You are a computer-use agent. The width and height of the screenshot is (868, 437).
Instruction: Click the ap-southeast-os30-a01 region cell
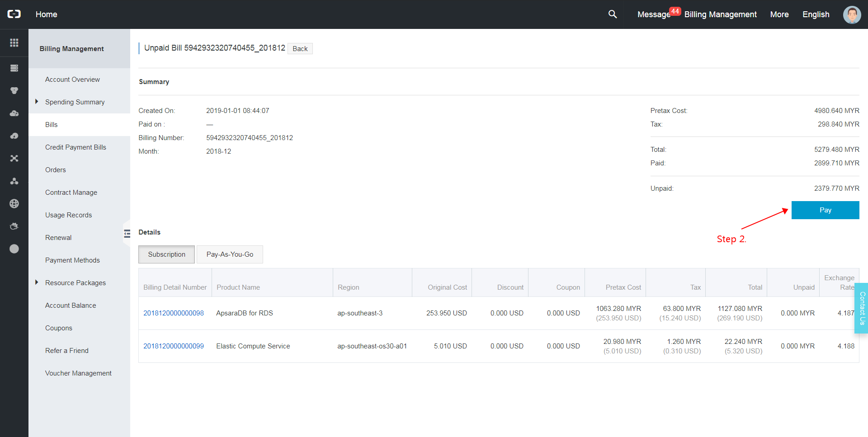pyautogui.click(x=372, y=346)
